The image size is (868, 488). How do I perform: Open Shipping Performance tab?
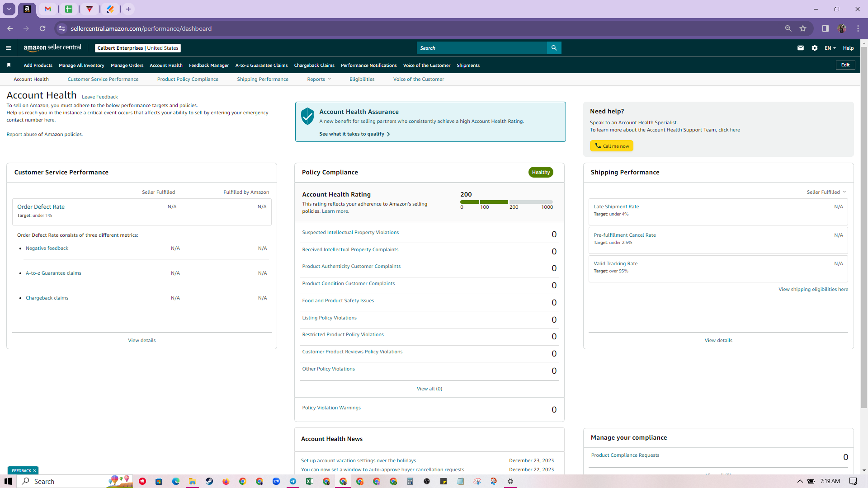pyautogui.click(x=263, y=80)
